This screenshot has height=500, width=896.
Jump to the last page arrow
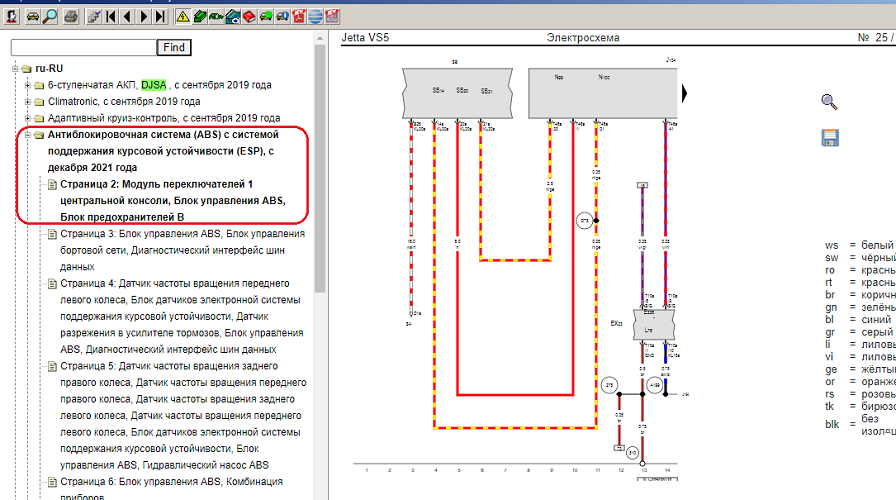pos(161,17)
